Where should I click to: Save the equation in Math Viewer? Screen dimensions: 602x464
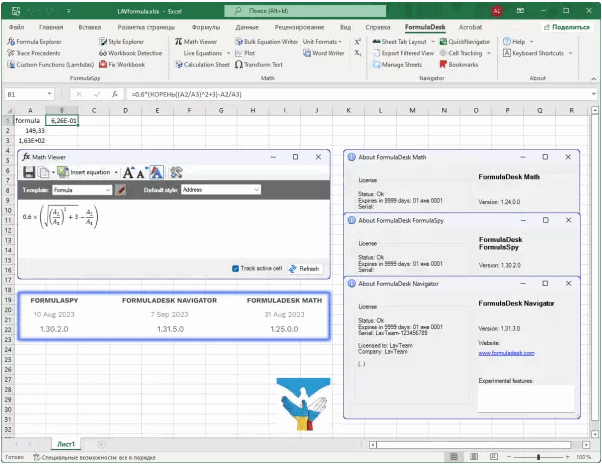click(x=29, y=172)
